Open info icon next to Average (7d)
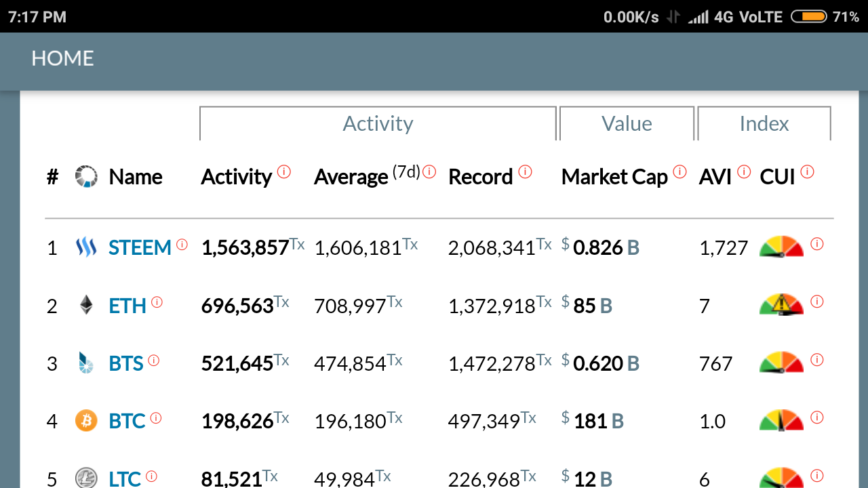Viewport: 868px width, 488px height. coord(429,171)
